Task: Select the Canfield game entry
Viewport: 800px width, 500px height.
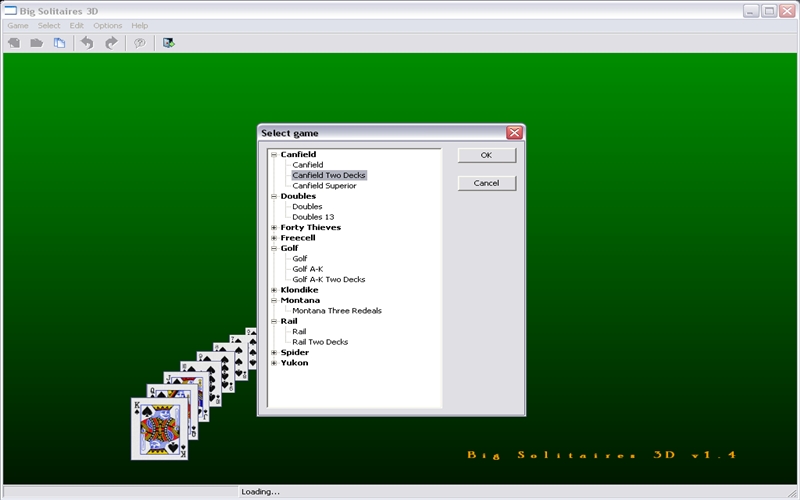Action: (308, 165)
